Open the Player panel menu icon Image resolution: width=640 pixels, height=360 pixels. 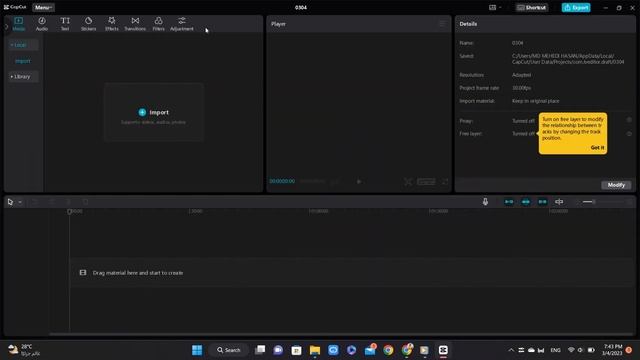(442, 24)
